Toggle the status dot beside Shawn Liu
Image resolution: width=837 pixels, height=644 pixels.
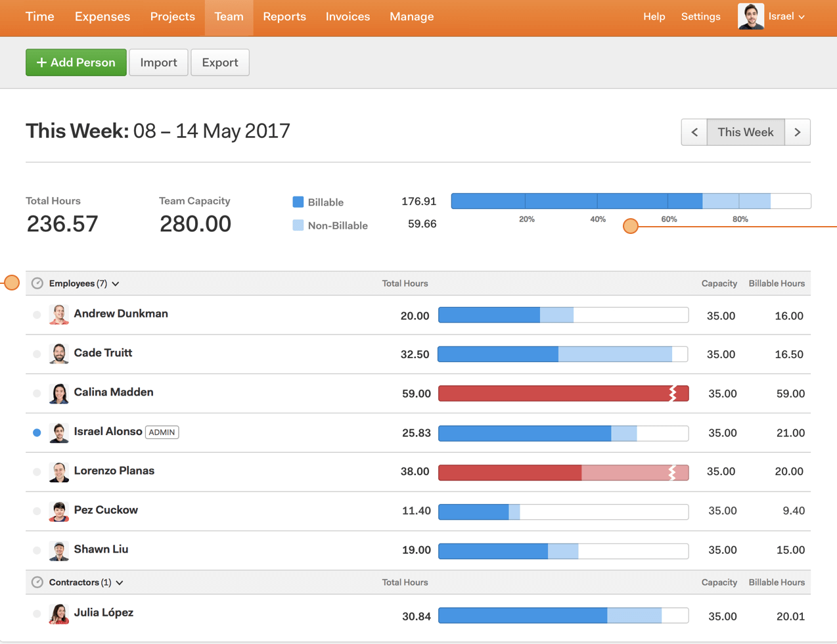pos(37,550)
